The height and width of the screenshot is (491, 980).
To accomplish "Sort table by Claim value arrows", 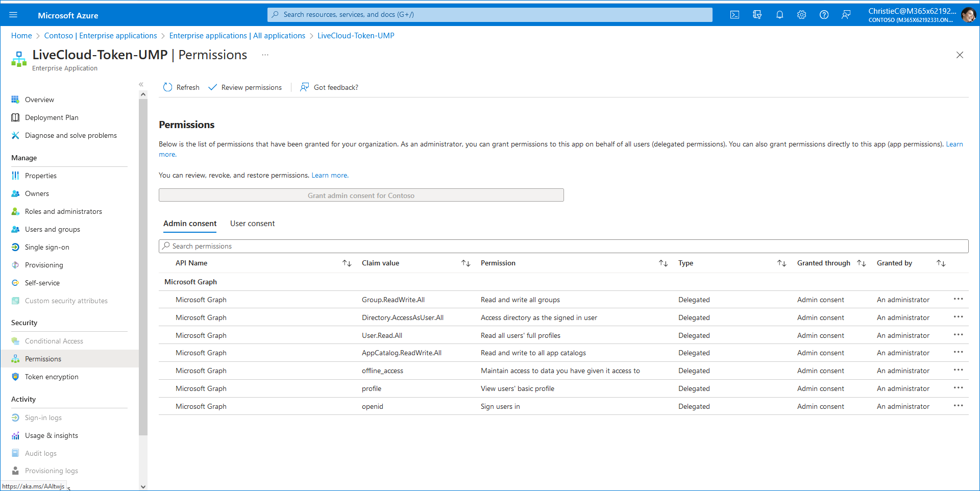I will pos(466,263).
